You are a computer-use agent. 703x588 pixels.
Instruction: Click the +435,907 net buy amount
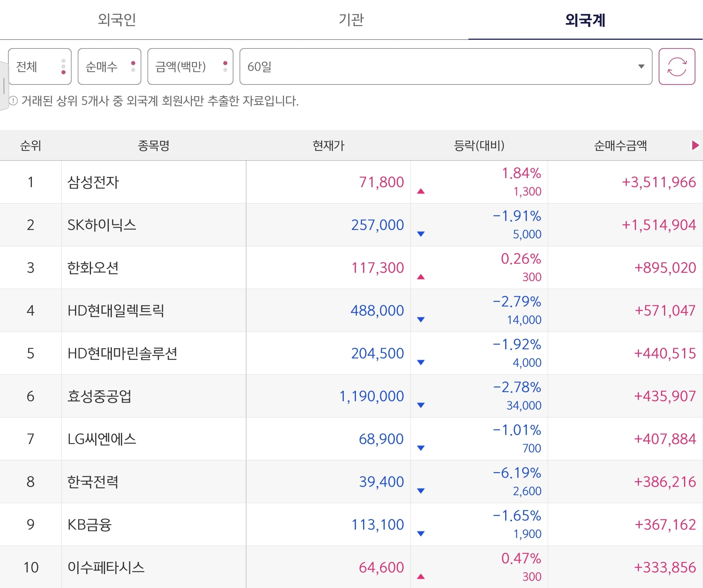click(x=665, y=396)
